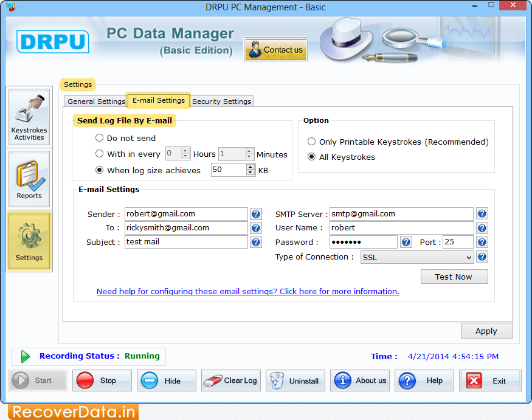This screenshot has width=532, height=420.
Task: Increase the Hours spinner value
Action: [185, 151]
